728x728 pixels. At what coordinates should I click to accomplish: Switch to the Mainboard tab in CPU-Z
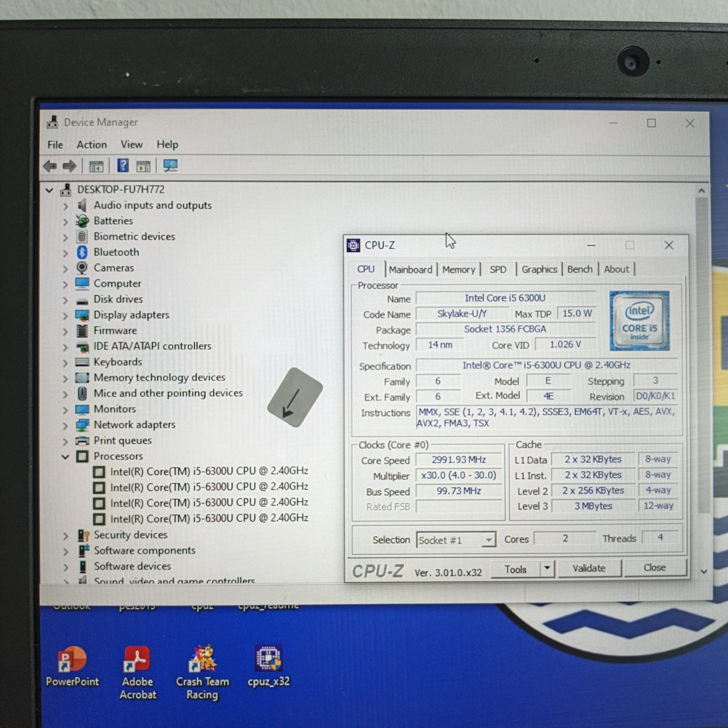(x=410, y=270)
